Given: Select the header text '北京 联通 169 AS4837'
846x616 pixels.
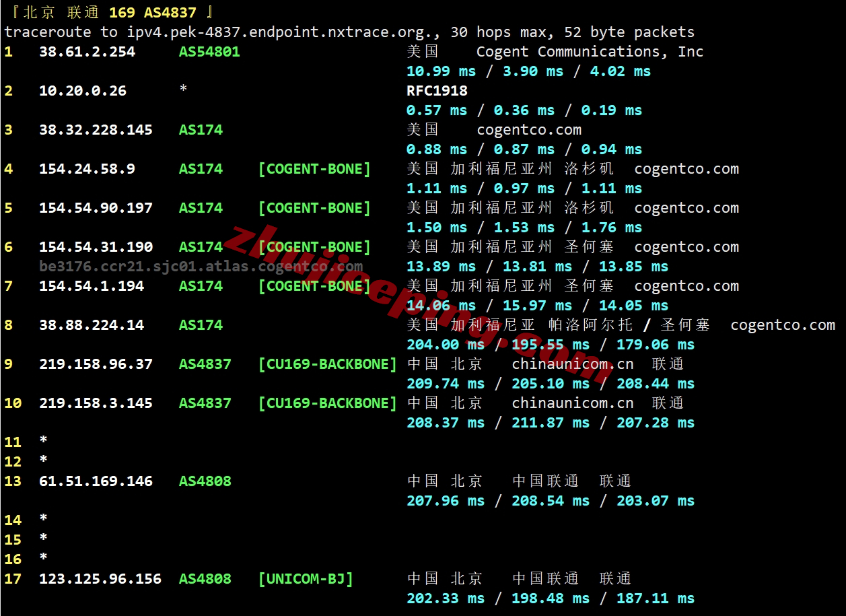Looking at the screenshot, I should coord(110,13).
